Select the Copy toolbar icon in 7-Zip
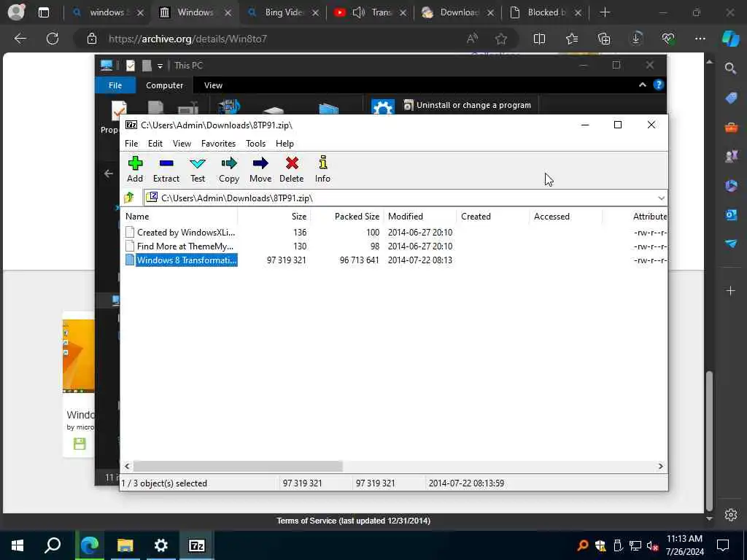Screen dimensions: 747x560 point(228,169)
